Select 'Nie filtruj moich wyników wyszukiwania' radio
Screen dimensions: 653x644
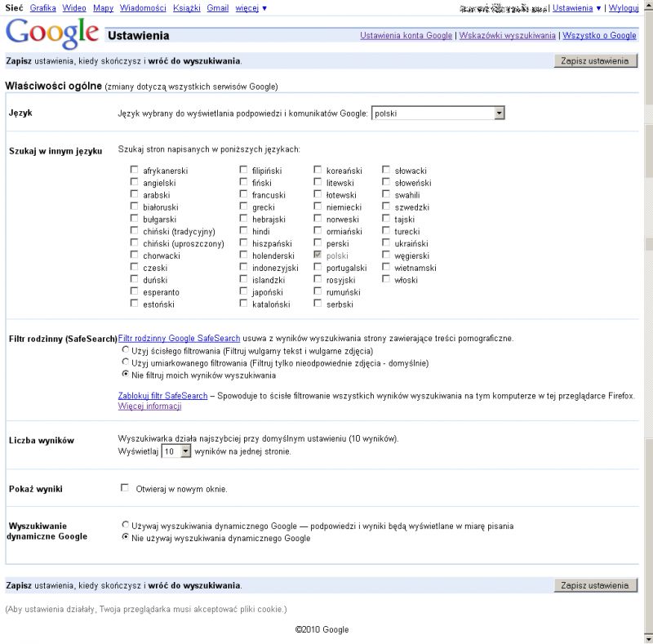pyautogui.click(x=125, y=374)
